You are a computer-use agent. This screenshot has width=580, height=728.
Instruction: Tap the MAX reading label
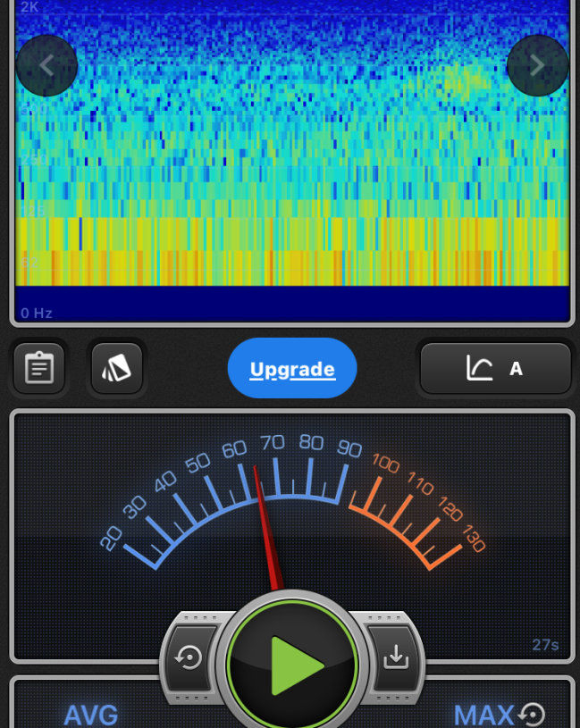pos(483,715)
